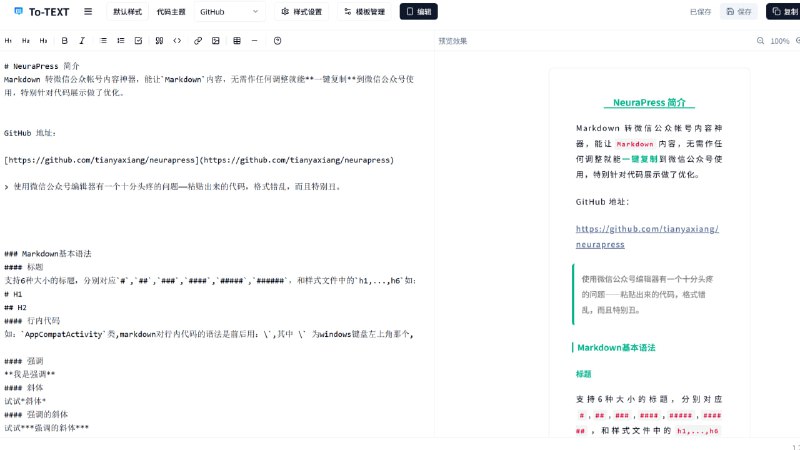
Task: Click the '#### 斜体' line in the editor
Action: 24,387
